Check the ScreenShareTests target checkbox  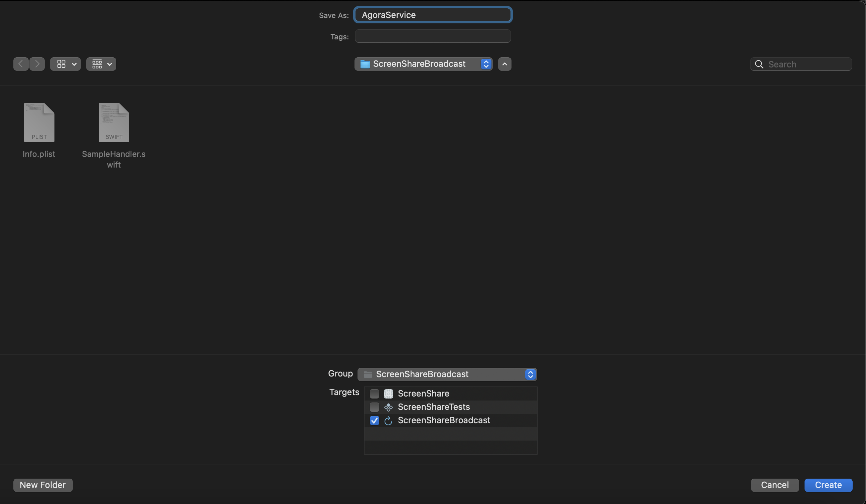(374, 407)
